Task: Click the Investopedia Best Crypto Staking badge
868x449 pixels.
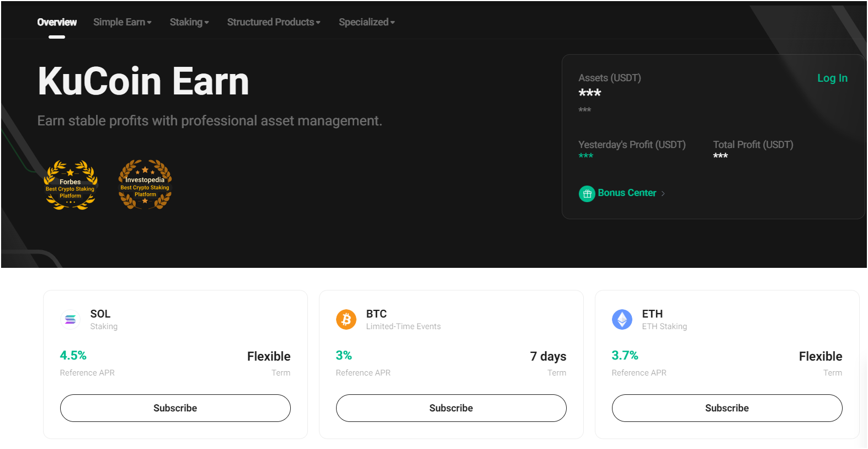Action: click(x=144, y=185)
